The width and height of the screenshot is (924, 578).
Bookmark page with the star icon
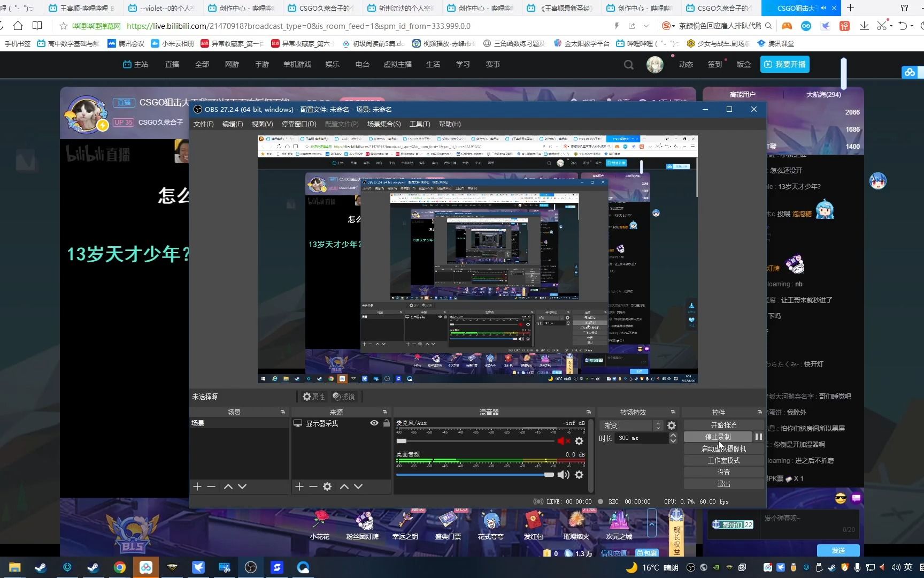click(64, 26)
